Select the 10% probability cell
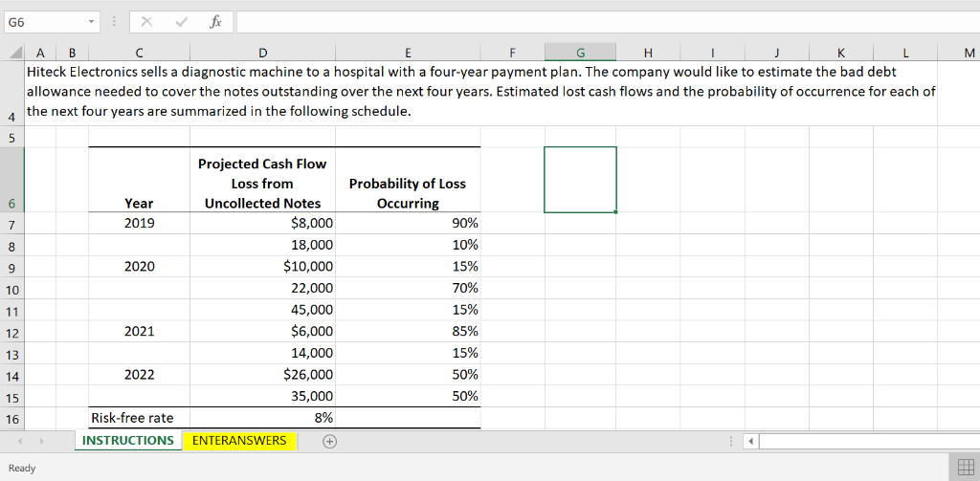 point(408,245)
